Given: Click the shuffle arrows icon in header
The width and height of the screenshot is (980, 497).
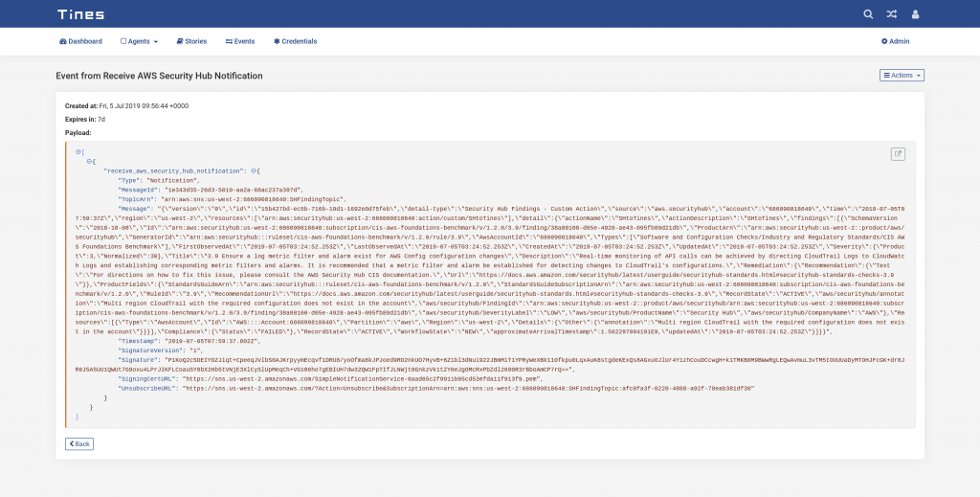Looking at the screenshot, I should (892, 13).
